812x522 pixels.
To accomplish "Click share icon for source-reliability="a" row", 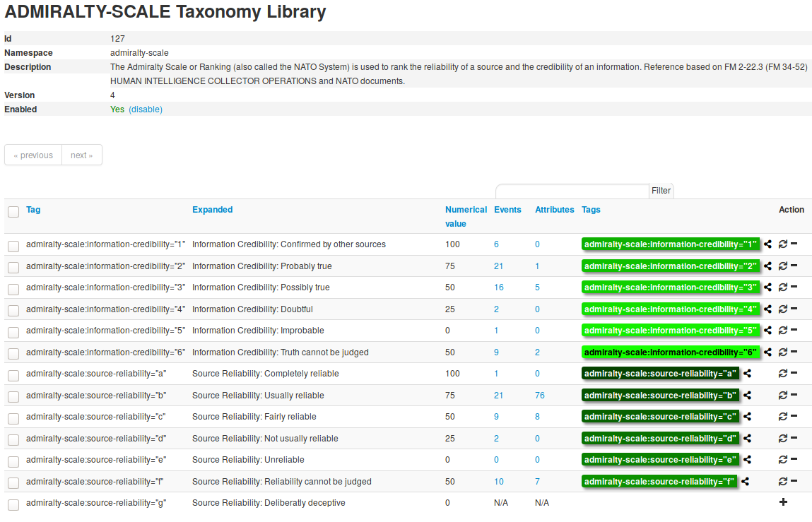I will pos(747,374).
